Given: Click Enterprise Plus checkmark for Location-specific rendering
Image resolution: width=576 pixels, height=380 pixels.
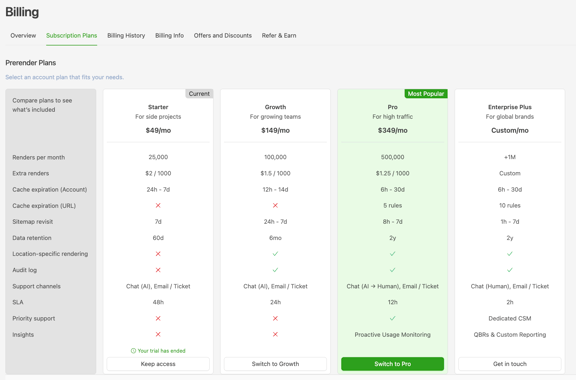Looking at the screenshot, I should point(510,254).
